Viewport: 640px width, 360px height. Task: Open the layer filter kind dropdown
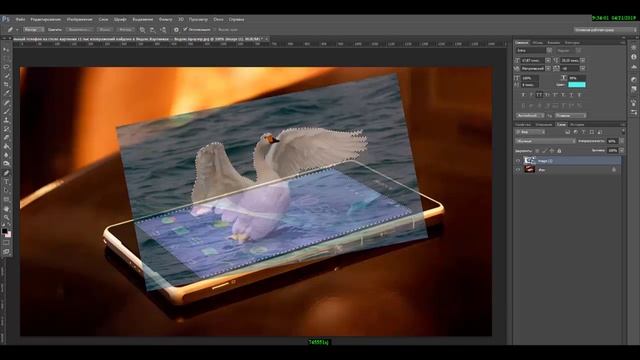(530, 132)
